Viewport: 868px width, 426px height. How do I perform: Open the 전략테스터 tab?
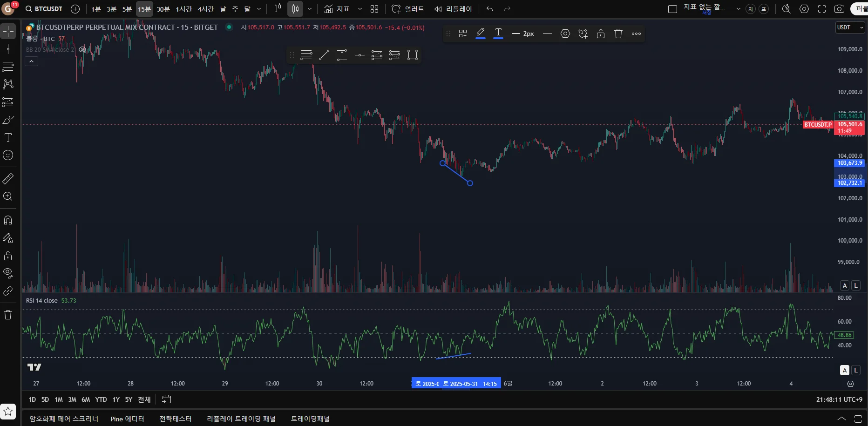tap(176, 419)
